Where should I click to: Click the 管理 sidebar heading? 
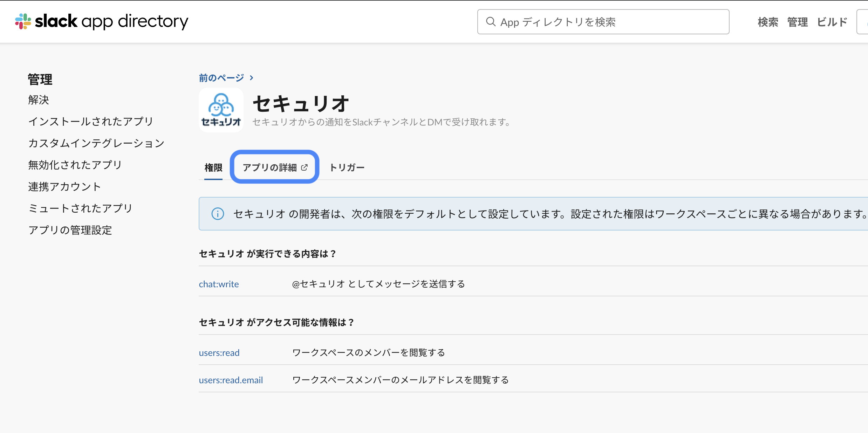coord(40,80)
